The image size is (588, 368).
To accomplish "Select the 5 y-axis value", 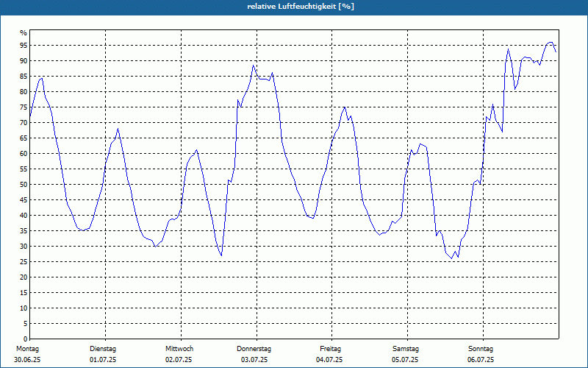I will tap(25, 324).
